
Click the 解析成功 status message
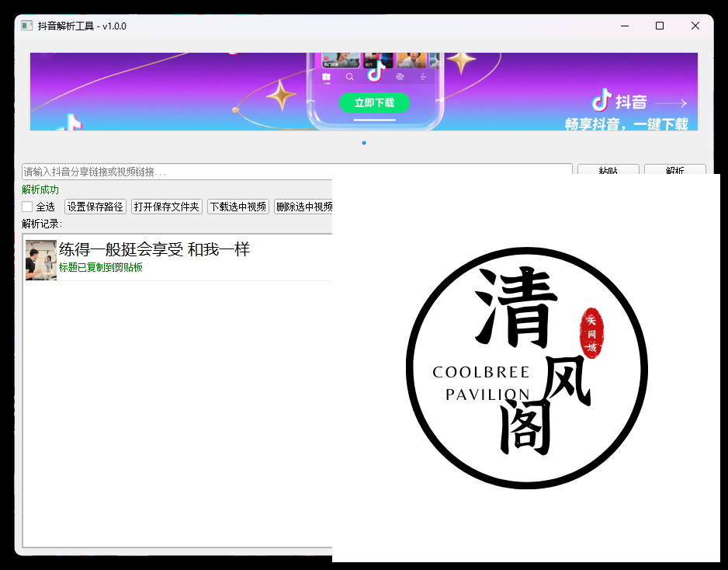[40, 189]
